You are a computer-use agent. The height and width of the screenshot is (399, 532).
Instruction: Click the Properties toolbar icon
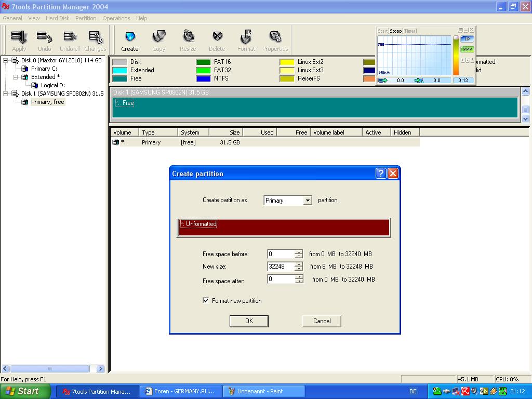pos(275,37)
